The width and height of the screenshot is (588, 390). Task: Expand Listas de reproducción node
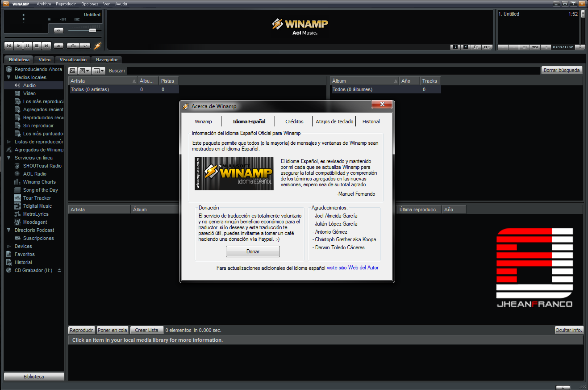[x=8, y=142]
